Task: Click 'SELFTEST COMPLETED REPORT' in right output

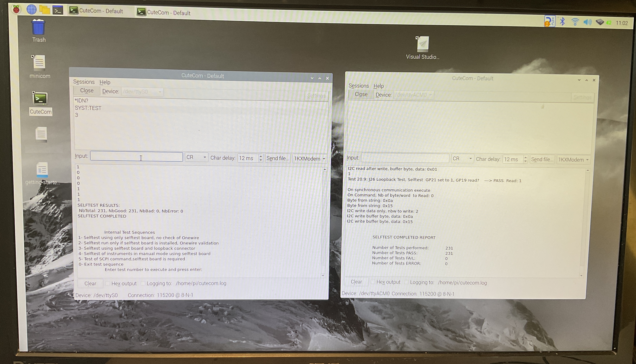Action: [404, 237]
